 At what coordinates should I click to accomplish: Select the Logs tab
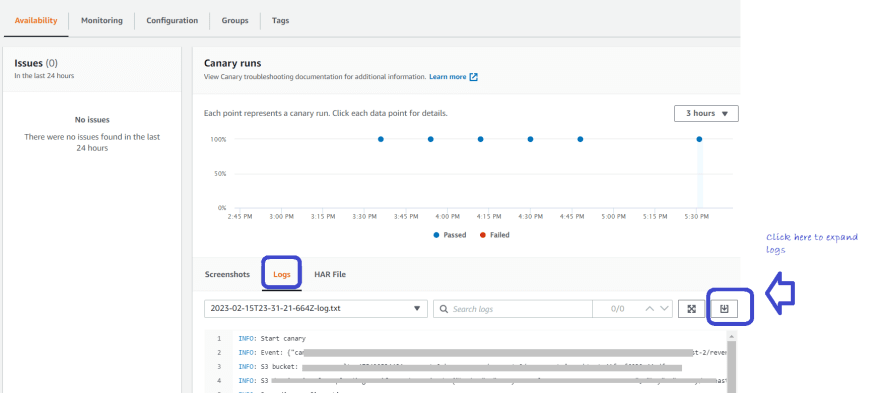point(282,275)
